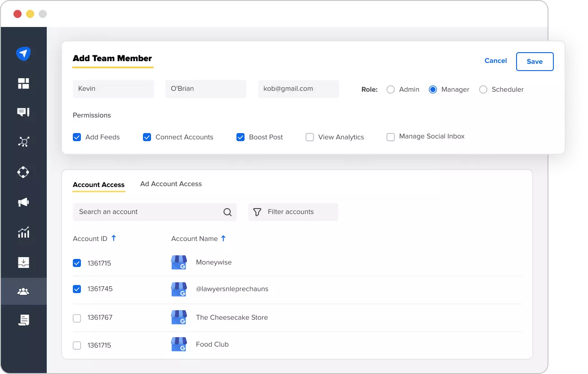
Task: Click the paper plane logo icon
Action: 23,53
